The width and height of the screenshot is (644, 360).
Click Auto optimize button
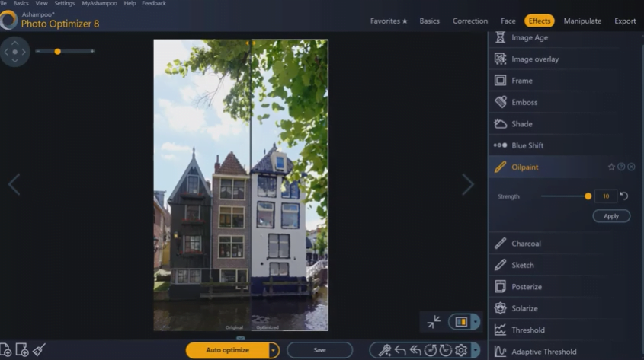click(x=228, y=350)
